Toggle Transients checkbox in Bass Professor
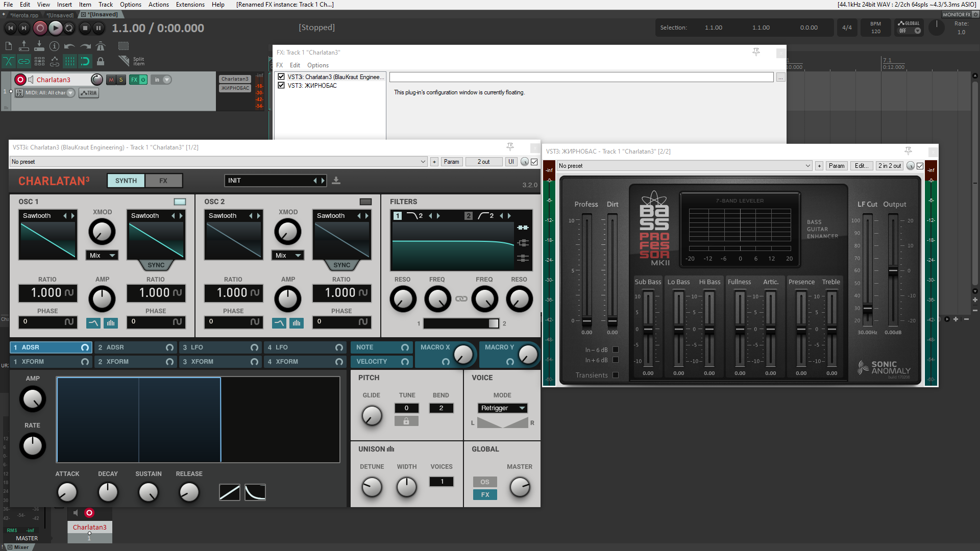The width and height of the screenshot is (980, 551). tap(615, 375)
